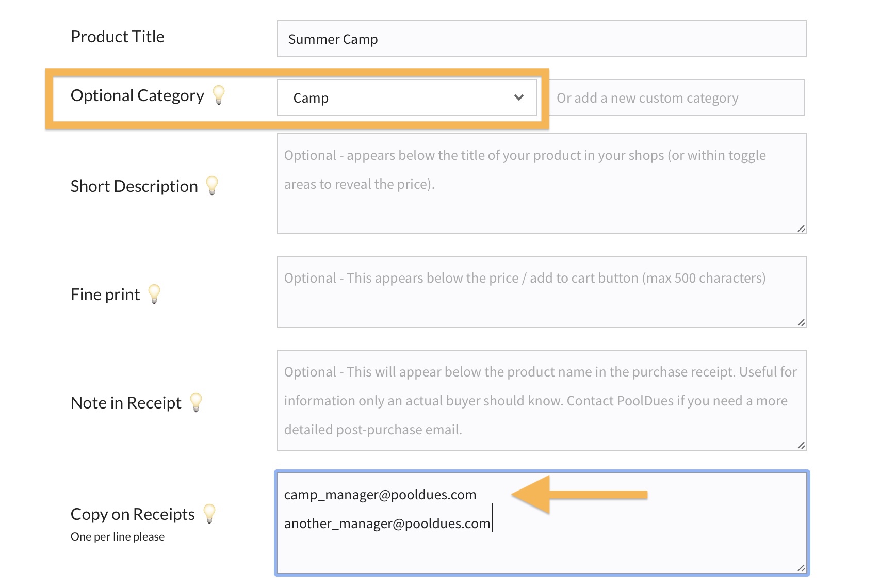Click the Fine print box resize handle

(x=801, y=322)
